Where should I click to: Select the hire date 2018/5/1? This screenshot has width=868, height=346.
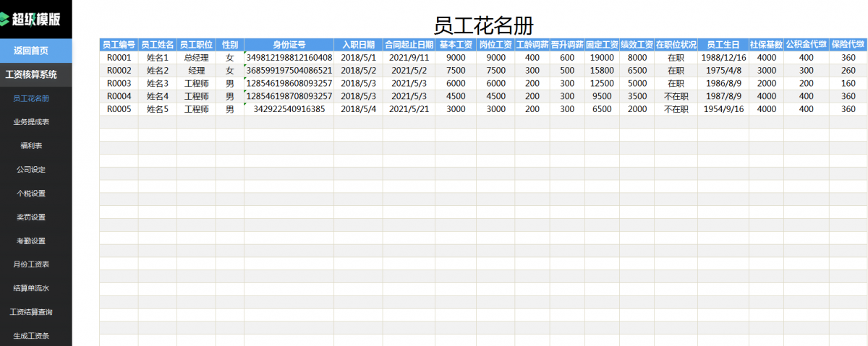coord(358,58)
